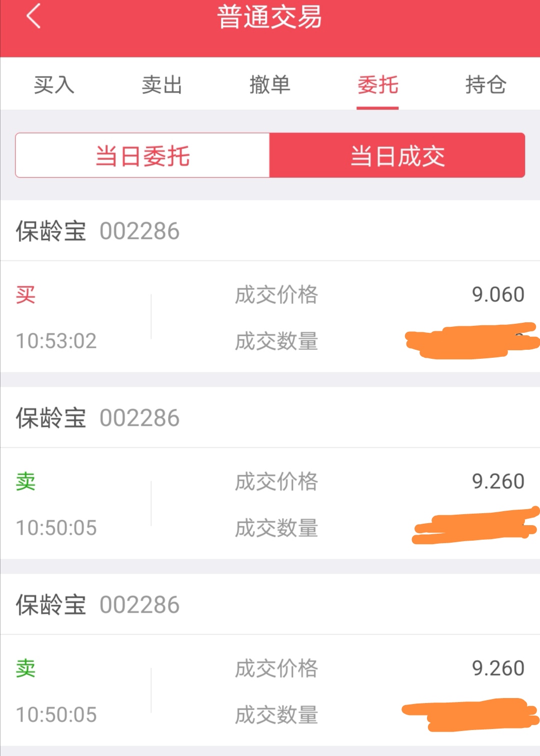Tap the 9.260 price in the middle record
Viewport: 540px width, 756px height.
pyautogui.click(x=497, y=482)
